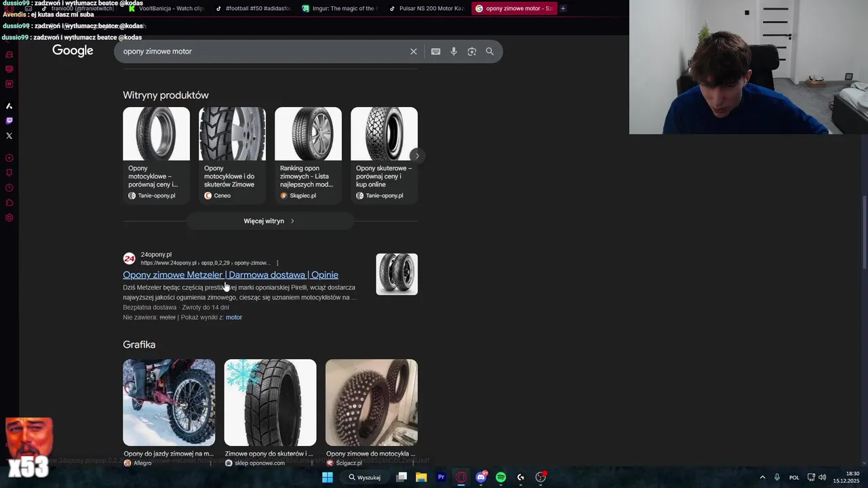This screenshot has width=868, height=488.
Task: Open Tanie-opony.pl Opony motocyklowe card
Action: 156,155
